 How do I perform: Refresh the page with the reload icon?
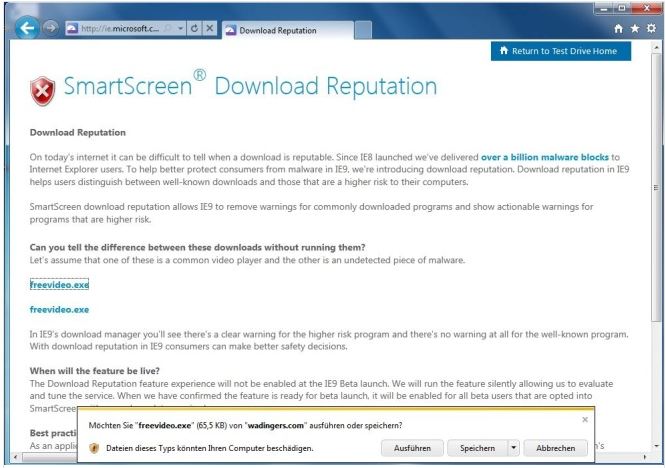click(192, 29)
